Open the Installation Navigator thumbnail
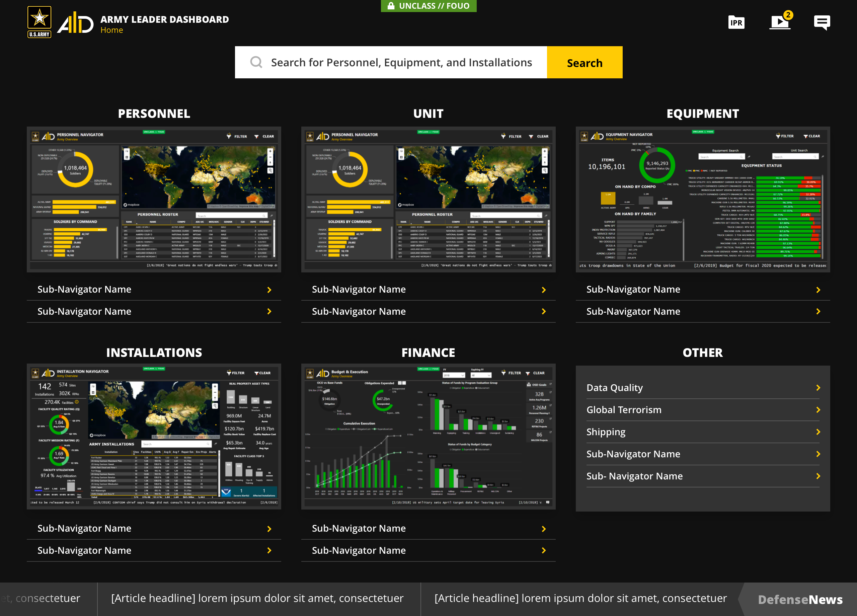This screenshot has width=857, height=616. (x=154, y=437)
